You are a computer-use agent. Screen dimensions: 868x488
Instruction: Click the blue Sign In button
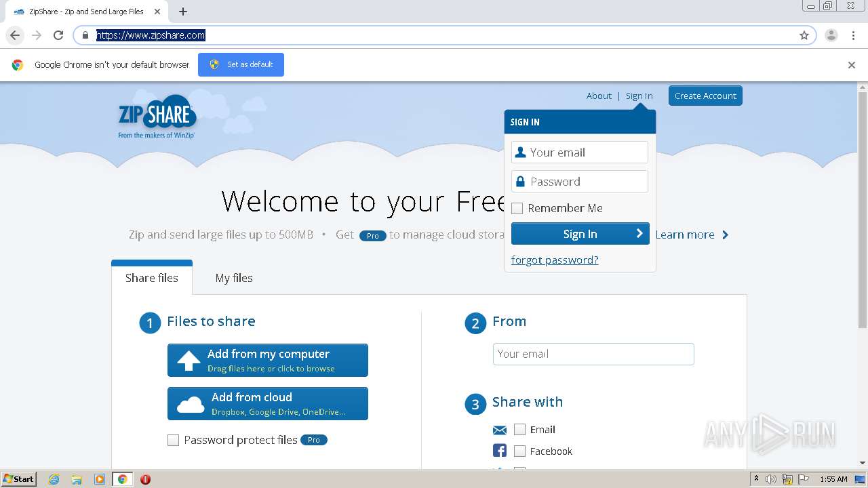point(580,234)
